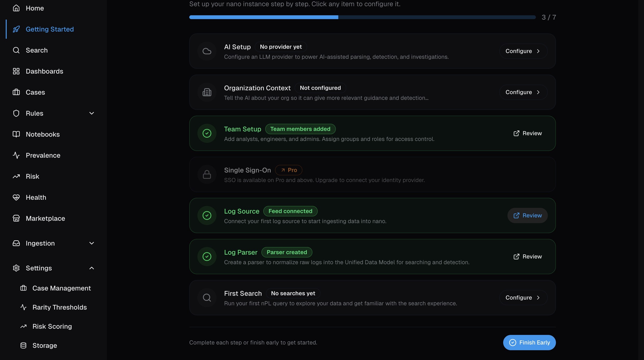Click the Health heart icon
Viewport: 644px width, 360px height.
tap(16, 197)
